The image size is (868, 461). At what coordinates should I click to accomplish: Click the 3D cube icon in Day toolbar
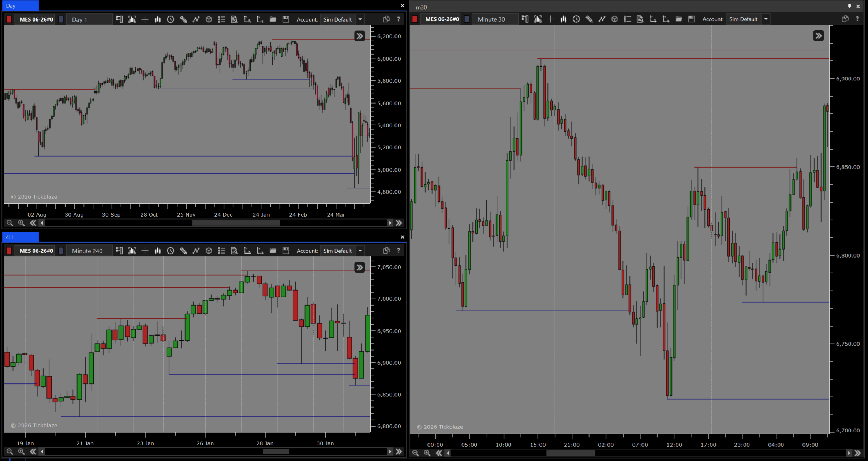pyautogui.click(x=209, y=19)
